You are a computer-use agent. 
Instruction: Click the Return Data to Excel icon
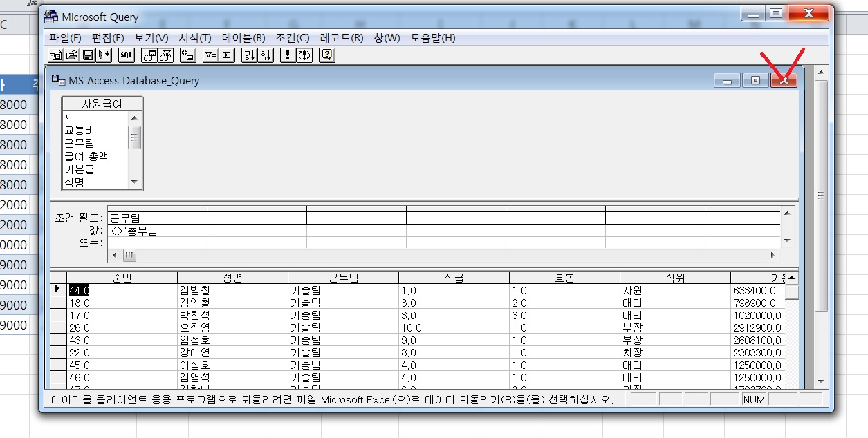coord(104,55)
